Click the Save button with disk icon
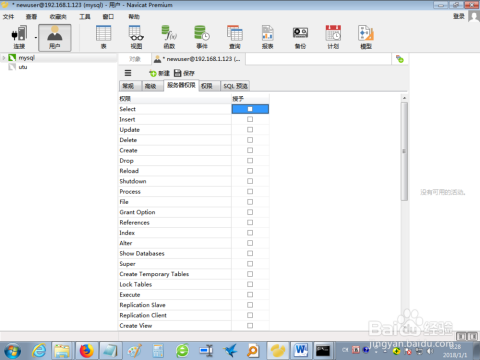The height and width of the screenshot is (360, 480). tap(184, 73)
